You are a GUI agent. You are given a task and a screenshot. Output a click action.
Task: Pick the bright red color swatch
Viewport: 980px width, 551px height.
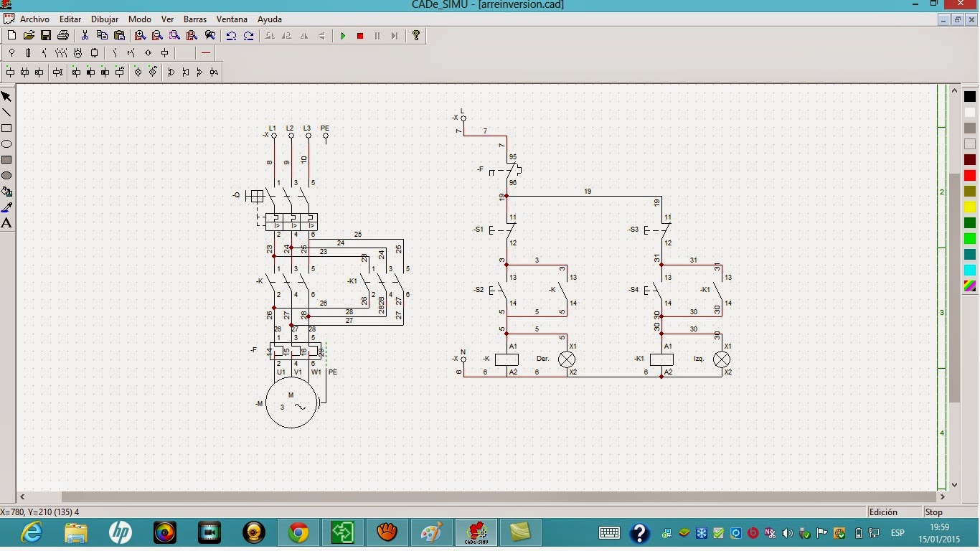click(x=970, y=176)
